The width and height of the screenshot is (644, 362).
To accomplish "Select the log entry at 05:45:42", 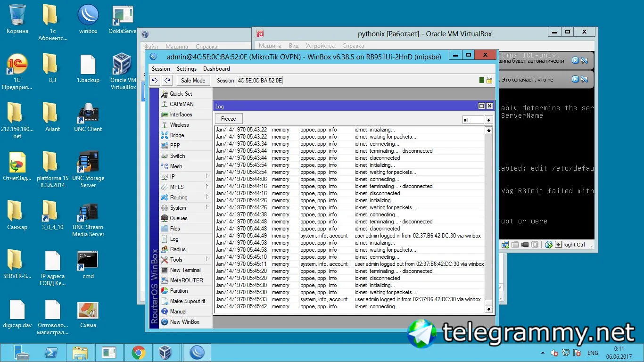I will click(350, 306).
